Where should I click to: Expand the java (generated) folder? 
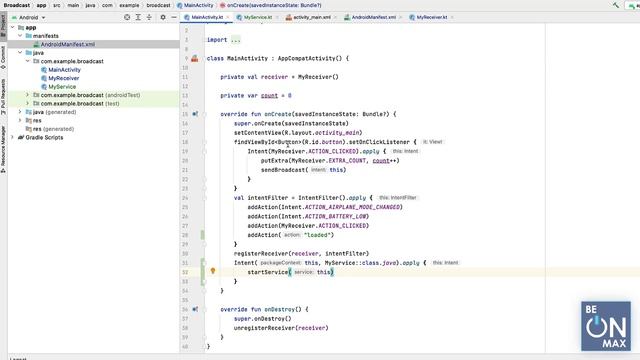(x=20, y=112)
